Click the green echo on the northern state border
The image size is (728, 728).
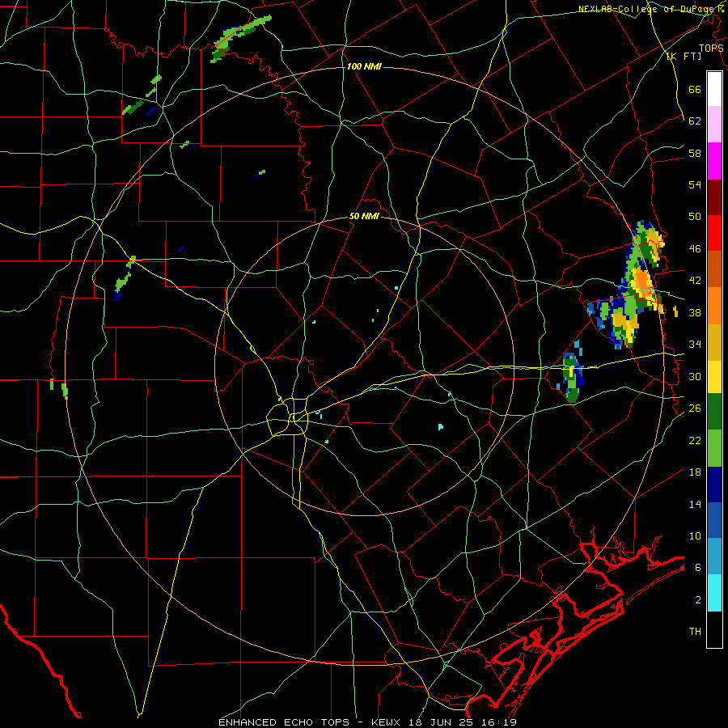241,38
